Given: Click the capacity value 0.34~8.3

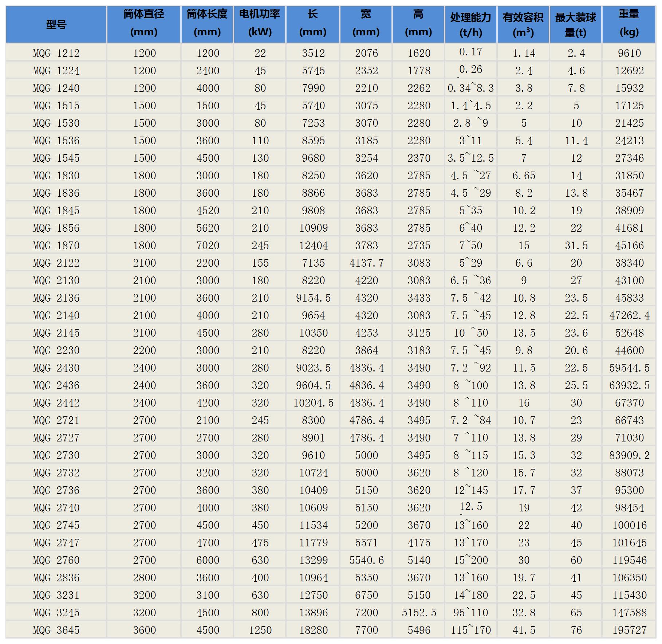Looking at the screenshot, I should coord(470,88).
